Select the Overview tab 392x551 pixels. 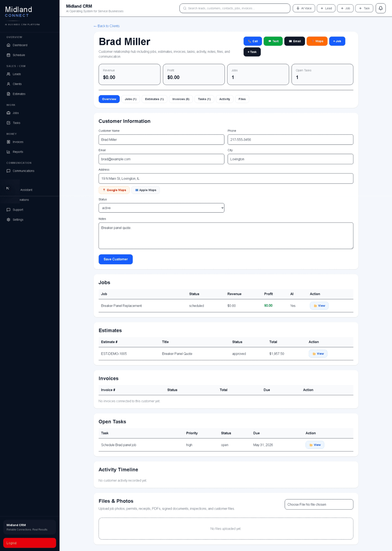point(109,99)
